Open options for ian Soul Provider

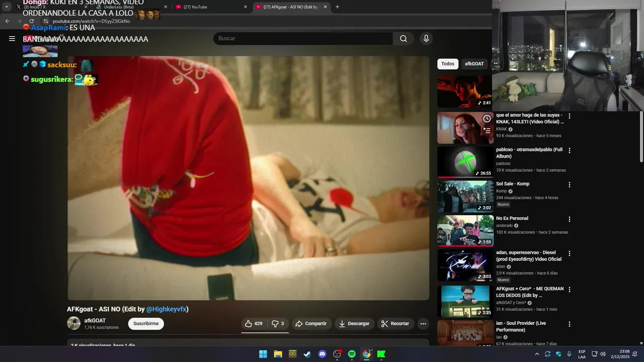(570, 324)
